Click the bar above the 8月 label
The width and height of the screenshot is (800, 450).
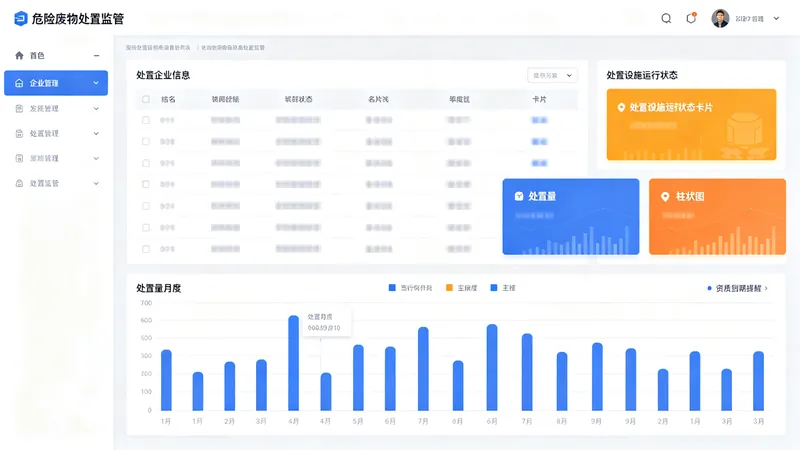(562, 381)
